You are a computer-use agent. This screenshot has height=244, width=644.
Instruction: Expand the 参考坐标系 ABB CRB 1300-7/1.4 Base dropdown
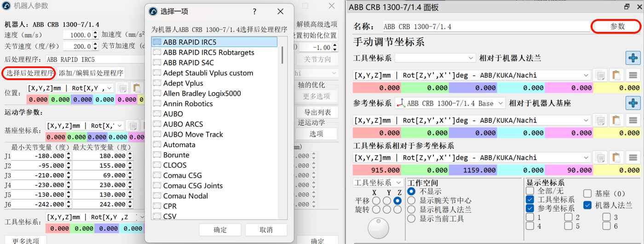[x=450, y=104]
